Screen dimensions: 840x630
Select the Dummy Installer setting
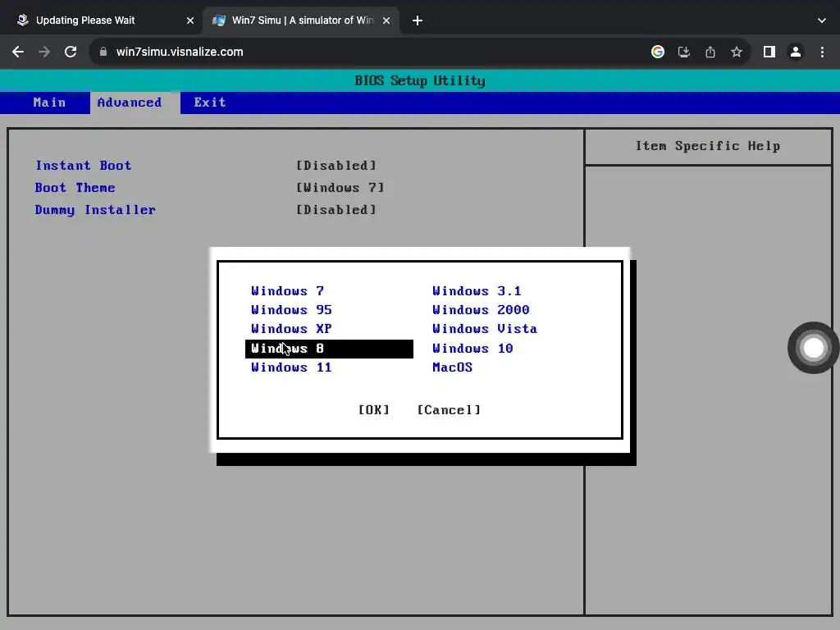(x=95, y=210)
